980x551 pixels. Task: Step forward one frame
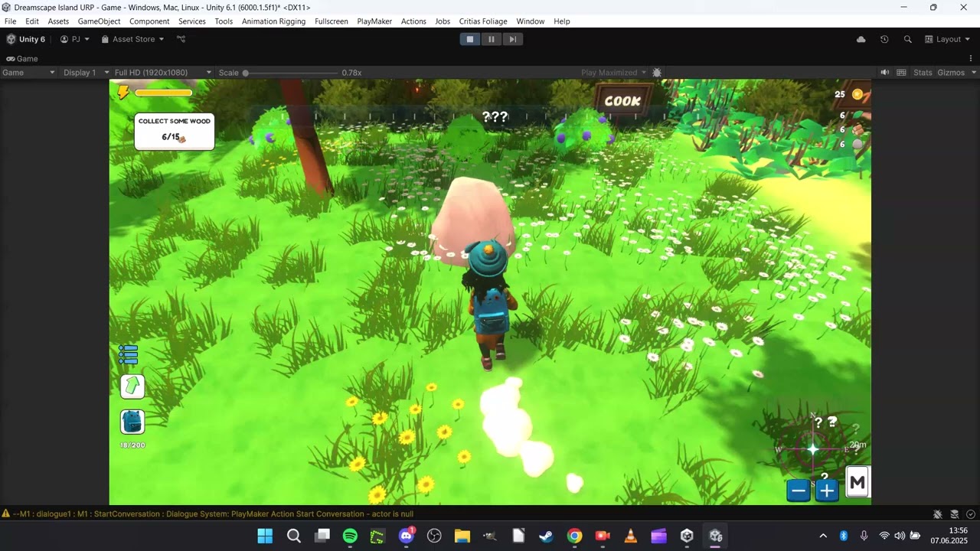pos(513,39)
